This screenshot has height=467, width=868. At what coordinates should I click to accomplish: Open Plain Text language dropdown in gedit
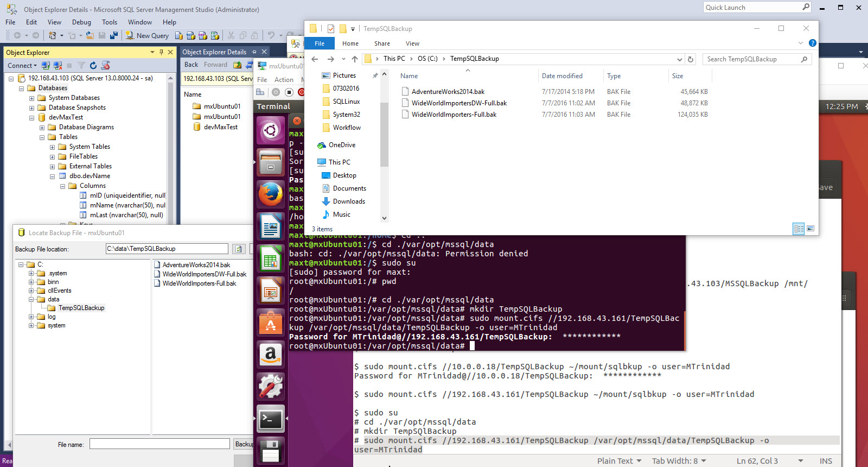[x=619, y=460]
